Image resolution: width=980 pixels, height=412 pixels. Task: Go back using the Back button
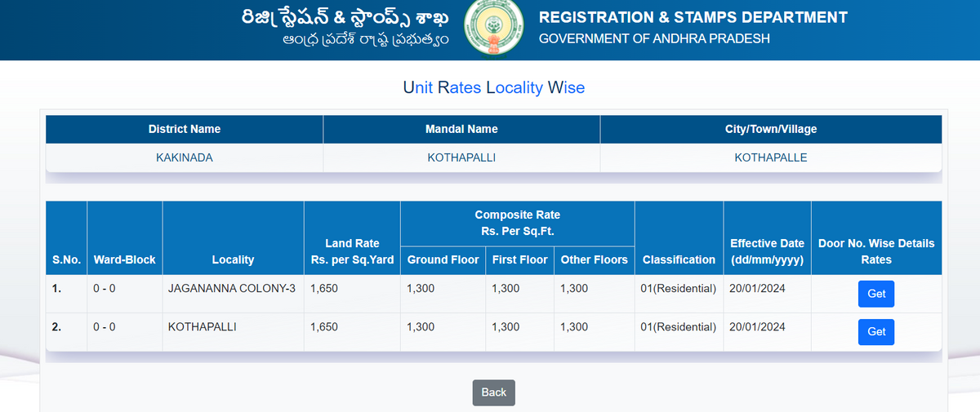pyautogui.click(x=493, y=392)
